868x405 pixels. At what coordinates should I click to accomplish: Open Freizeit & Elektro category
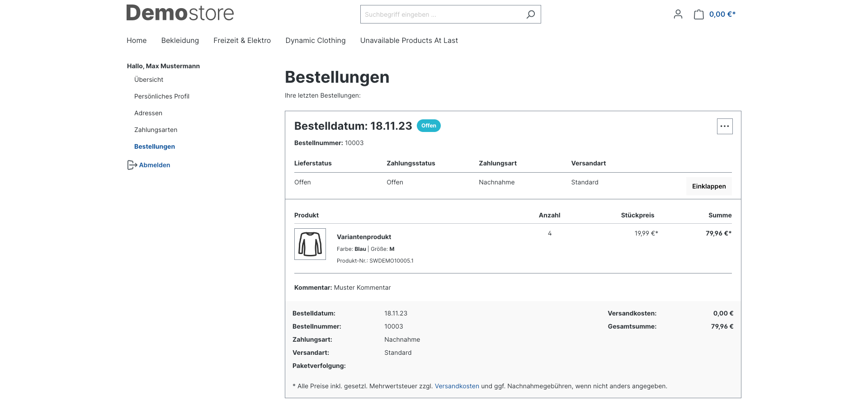[242, 41]
